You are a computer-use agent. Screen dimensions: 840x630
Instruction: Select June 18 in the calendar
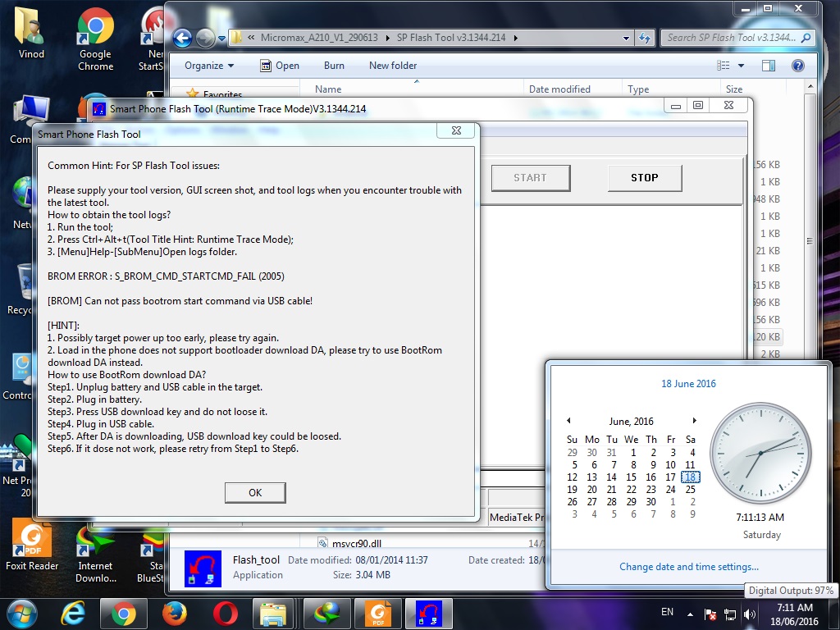[691, 477]
